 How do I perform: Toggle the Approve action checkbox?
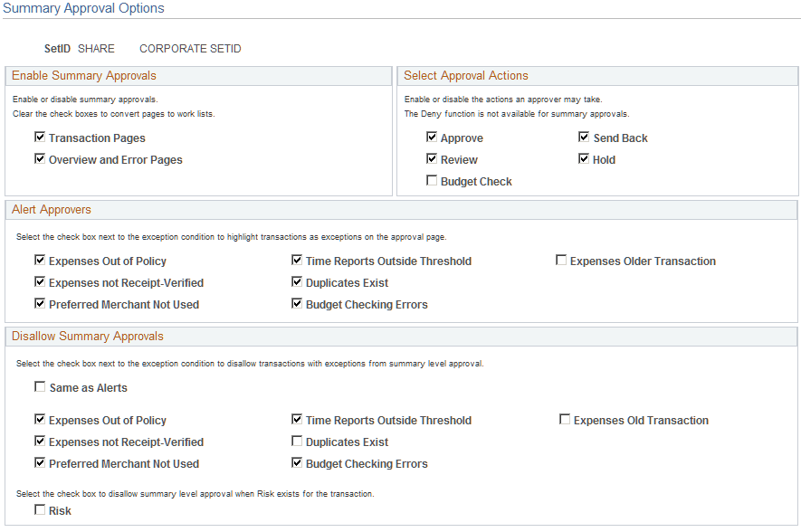pyautogui.click(x=433, y=138)
